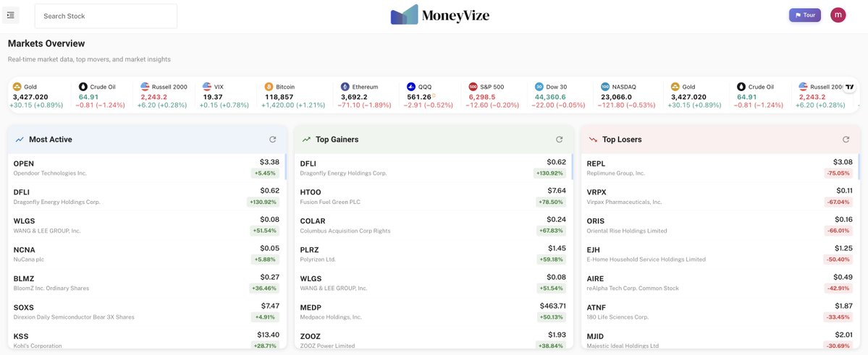Screen dimensions: 868x355
Task: Click the Ethereum coin icon
Action: click(x=345, y=87)
